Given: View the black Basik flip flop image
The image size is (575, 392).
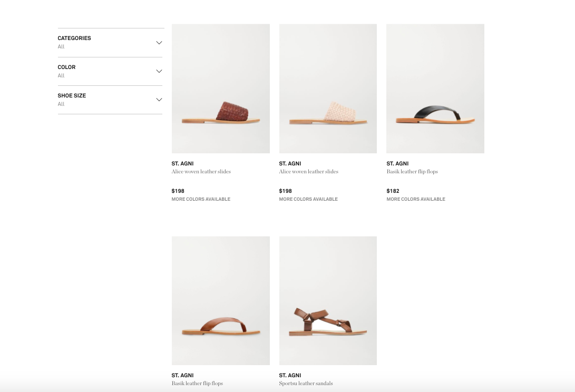Looking at the screenshot, I should (x=435, y=89).
